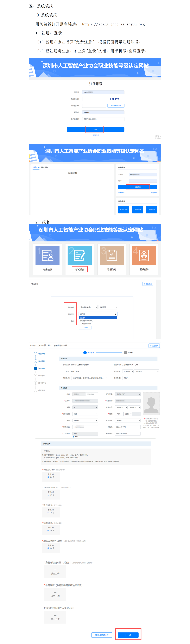This screenshot has height=644, width=190.
Task: Click the captcha image to refresh
Action: 114,99
